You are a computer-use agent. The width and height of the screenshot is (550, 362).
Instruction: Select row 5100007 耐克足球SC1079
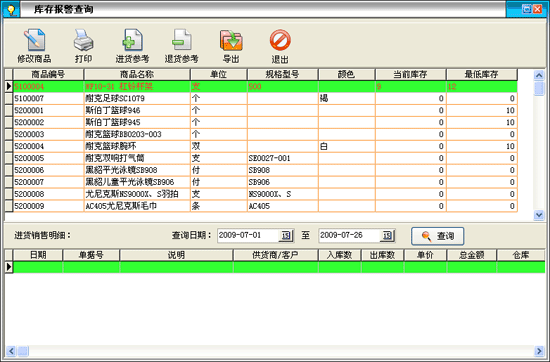[265, 99]
